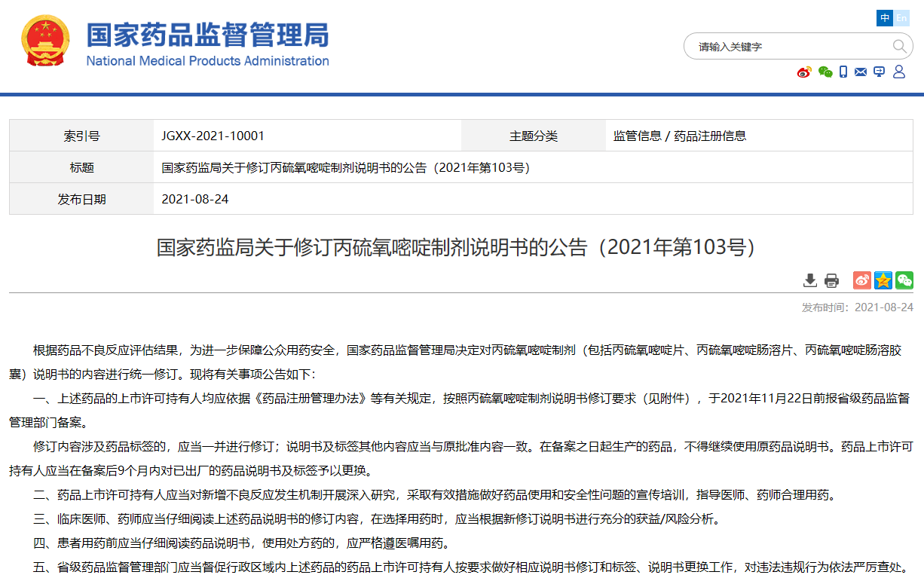Switch language to English (En)
The height and width of the screenshot is (581, 924).
pyautogui.click(x=902, y=18)
